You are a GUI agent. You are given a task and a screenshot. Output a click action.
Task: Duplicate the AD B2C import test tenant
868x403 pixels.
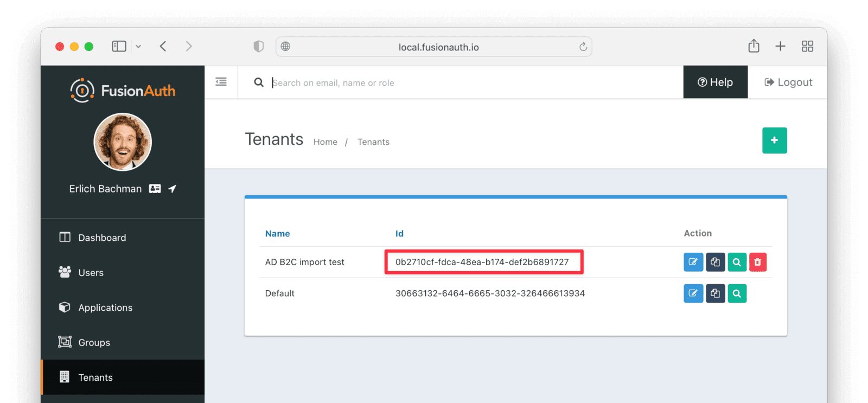pos(715,262)
